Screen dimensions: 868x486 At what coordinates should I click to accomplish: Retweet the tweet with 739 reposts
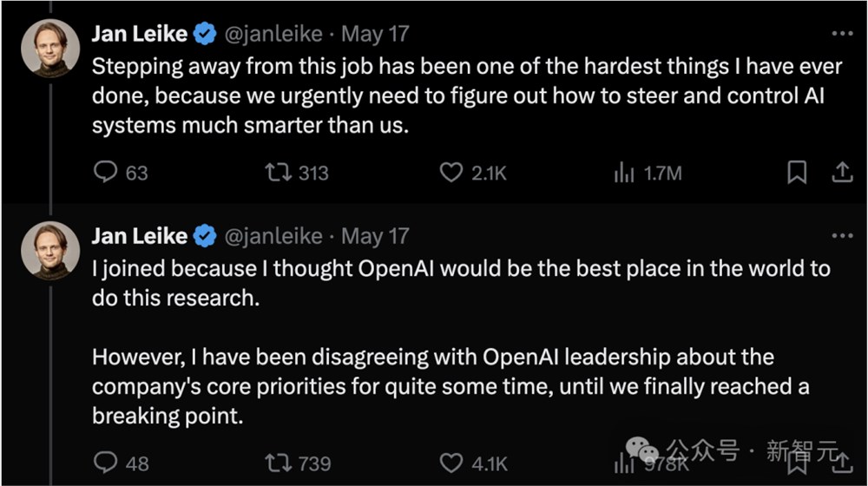click(278, 463)
